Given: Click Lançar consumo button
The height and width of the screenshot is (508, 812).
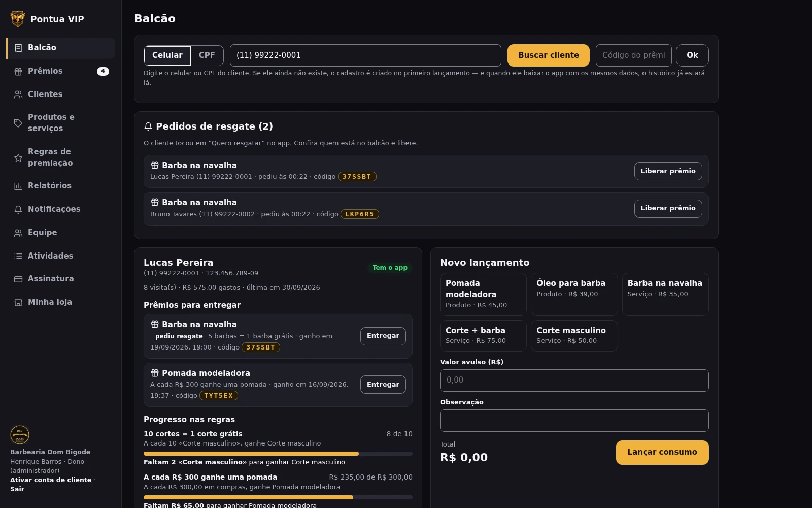Looking at the screenshot, I should tap(662, 452).
